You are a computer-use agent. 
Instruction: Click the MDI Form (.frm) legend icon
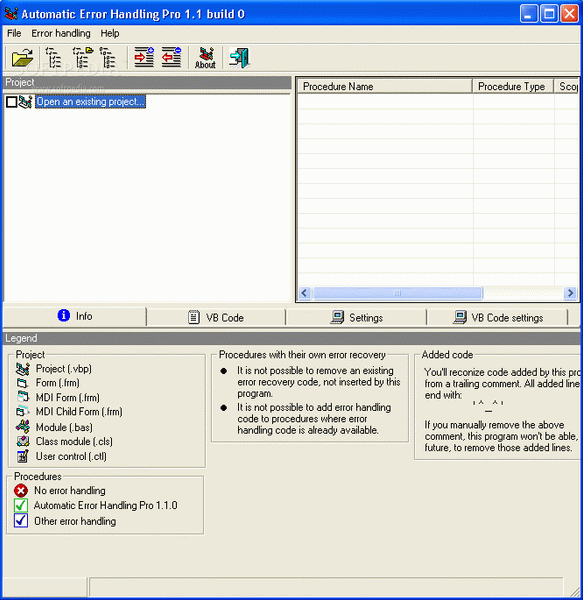23,396
